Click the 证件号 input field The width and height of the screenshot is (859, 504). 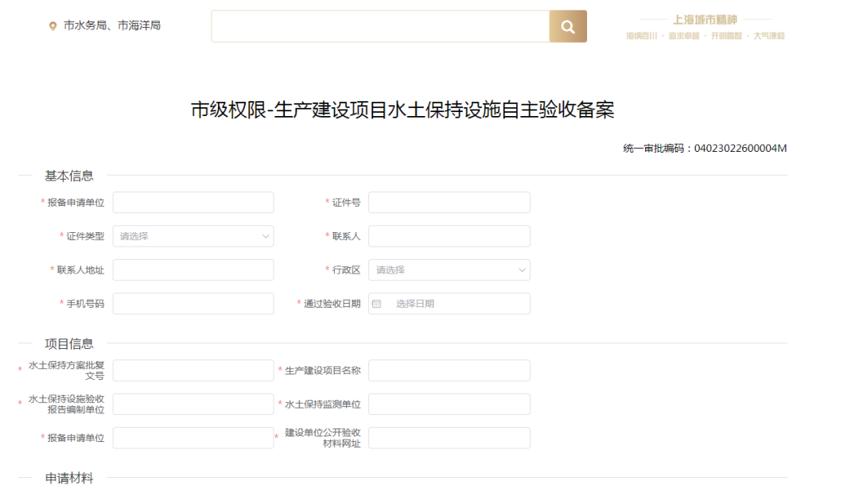pyautogui.click(x=449, y=203)
